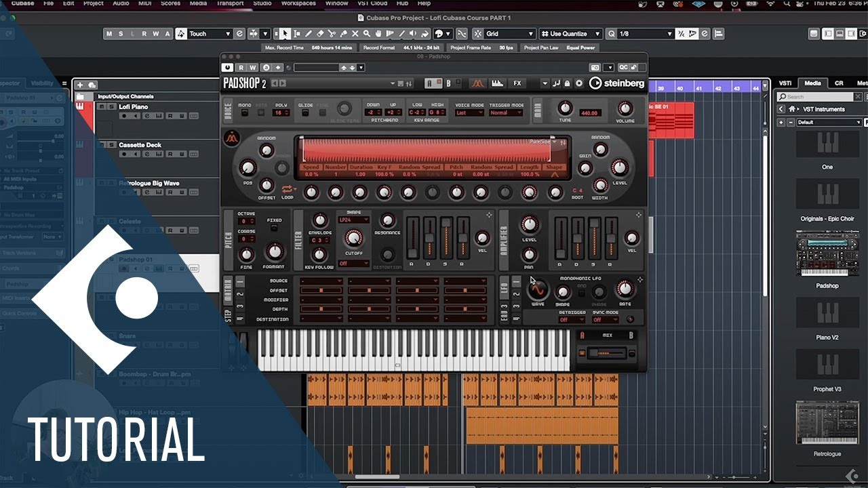Adjust the amplifier Sustain slider

coord(594,238)
